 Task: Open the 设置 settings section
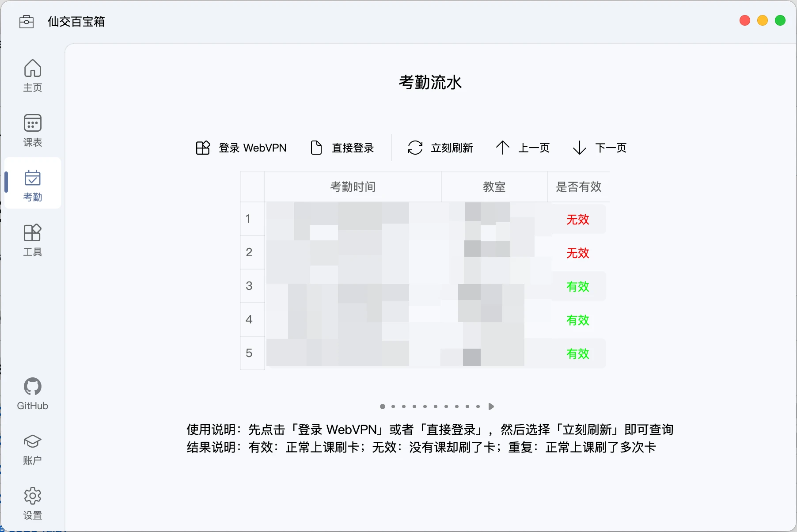[33, 503]
